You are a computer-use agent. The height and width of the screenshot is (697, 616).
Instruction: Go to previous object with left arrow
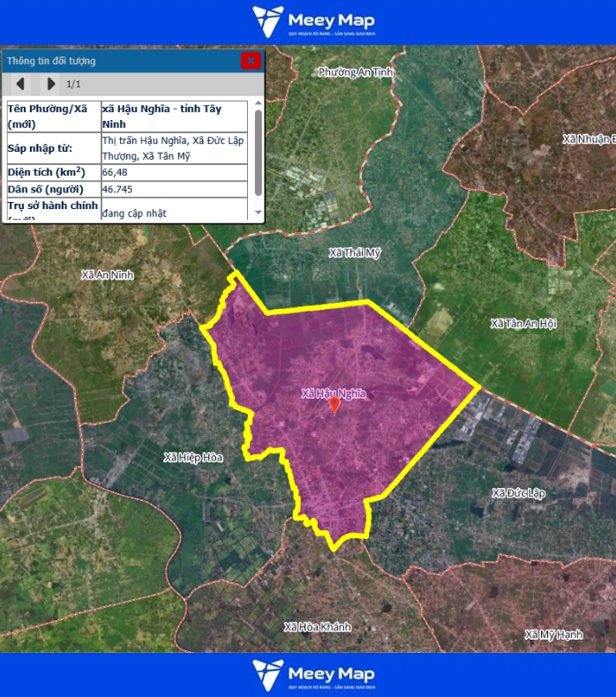coord(20,84)
